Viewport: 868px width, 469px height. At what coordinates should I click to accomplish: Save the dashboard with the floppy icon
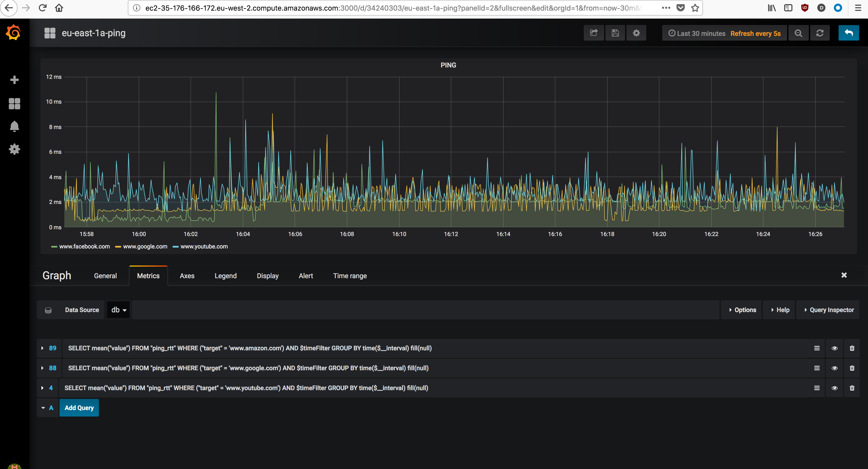615,33
